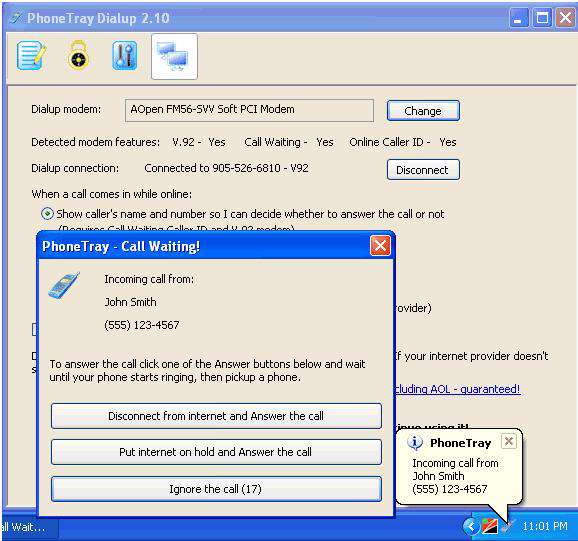Click phone number (555) 123-4567 in dialog
The width and height of the screenshot is (578, 541).
click(142, 325)
